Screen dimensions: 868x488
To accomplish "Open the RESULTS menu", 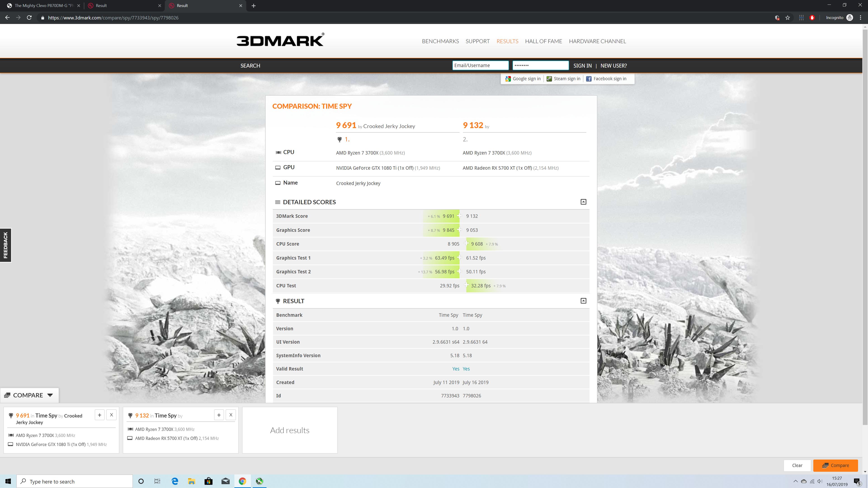I will click(507, 41).
